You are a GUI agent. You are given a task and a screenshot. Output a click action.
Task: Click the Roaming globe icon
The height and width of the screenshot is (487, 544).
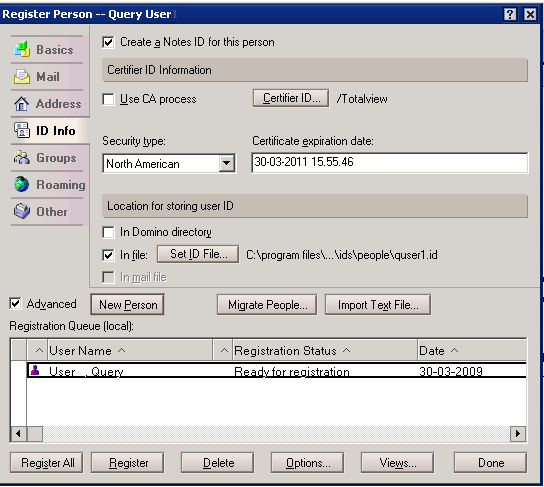pyautogui.click(x=22, y=184)
